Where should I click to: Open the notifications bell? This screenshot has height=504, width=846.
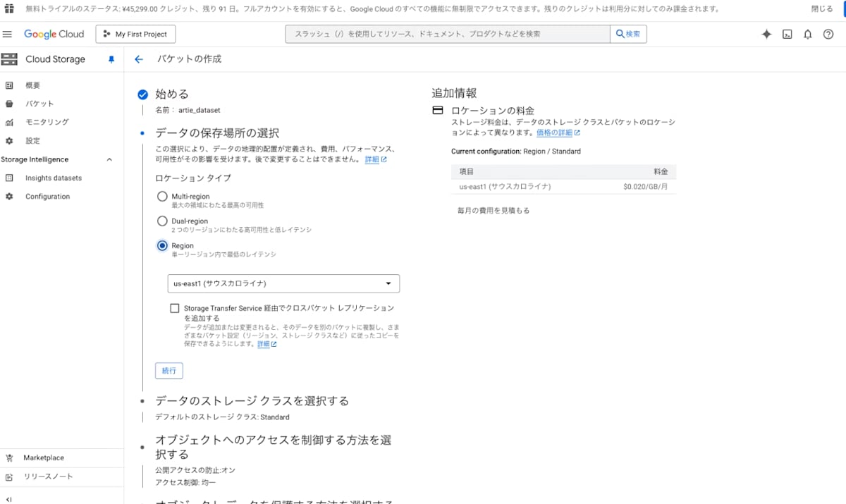(x=808, y=34)
